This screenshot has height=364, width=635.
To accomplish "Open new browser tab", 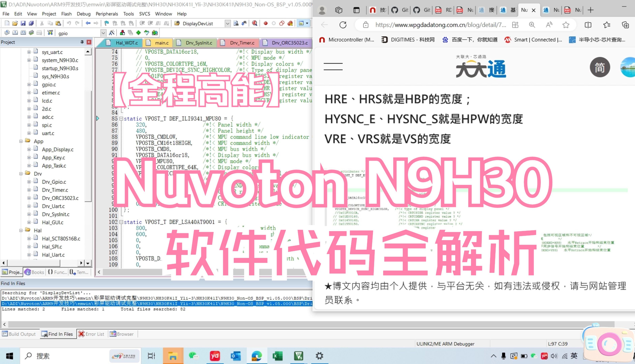I will coord(590,10).
